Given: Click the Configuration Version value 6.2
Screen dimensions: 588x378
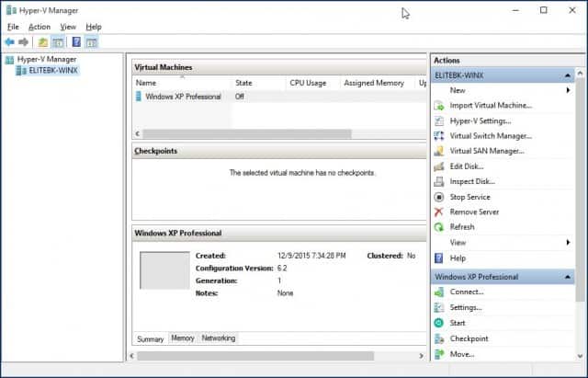Looking at the screenshot, I should (282, 269).
